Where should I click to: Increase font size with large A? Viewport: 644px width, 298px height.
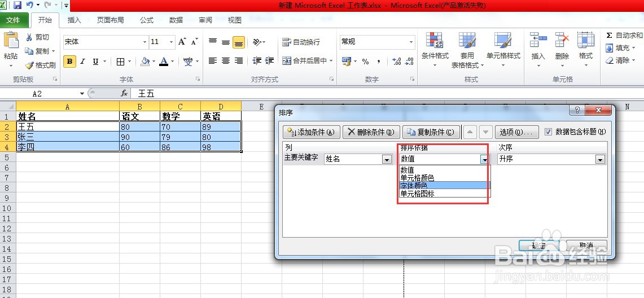[182, 41]
